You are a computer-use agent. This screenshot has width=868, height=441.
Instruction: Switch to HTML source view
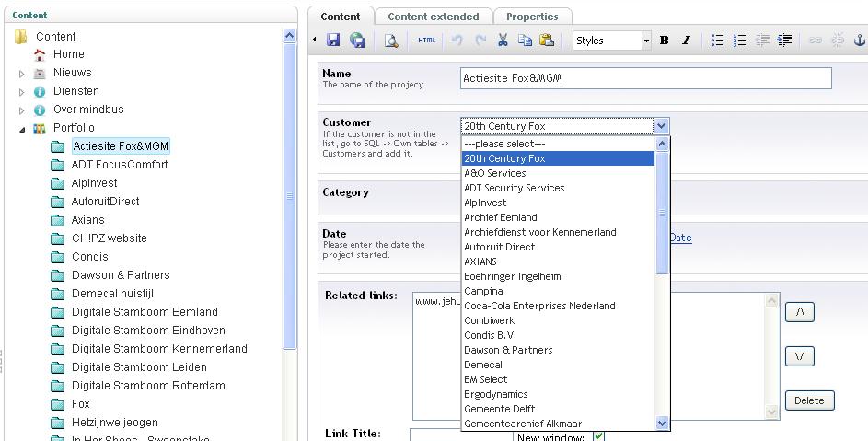(426, 40)
